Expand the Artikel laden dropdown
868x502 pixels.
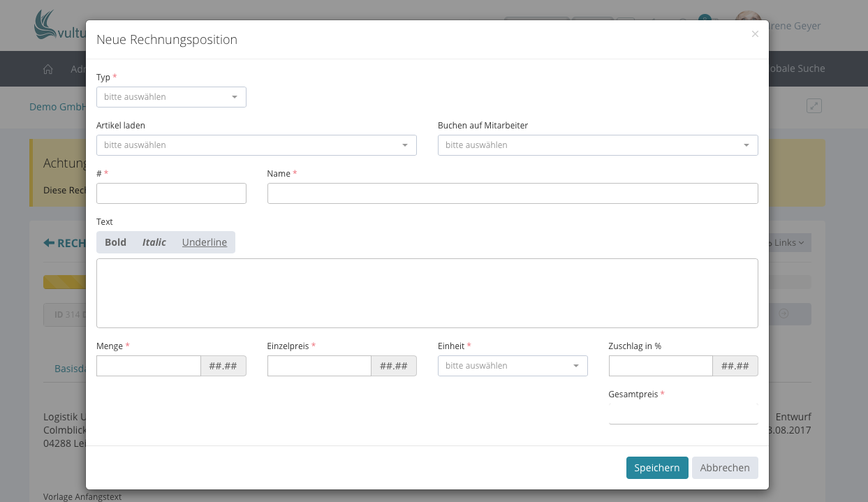(x=256, y=145)
